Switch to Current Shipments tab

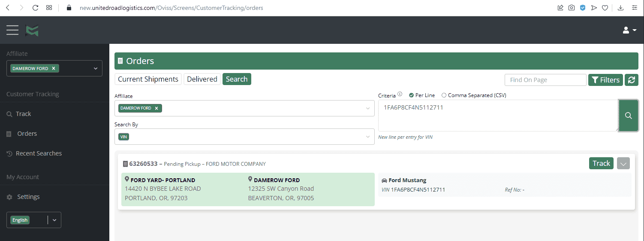pos(148,79)
